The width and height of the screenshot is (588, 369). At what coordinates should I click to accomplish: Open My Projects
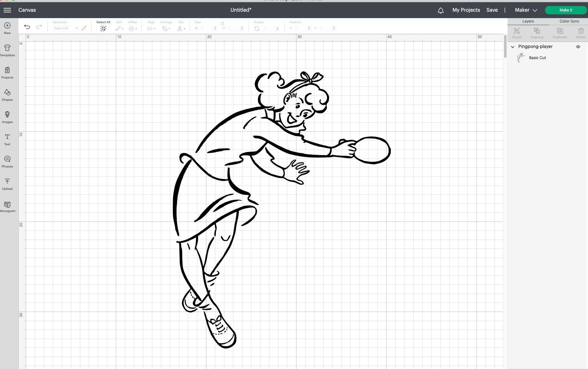[x=466, y=10]
